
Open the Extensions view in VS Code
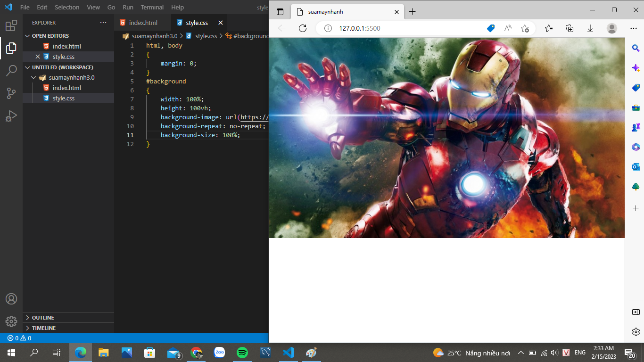click(11, 25)
